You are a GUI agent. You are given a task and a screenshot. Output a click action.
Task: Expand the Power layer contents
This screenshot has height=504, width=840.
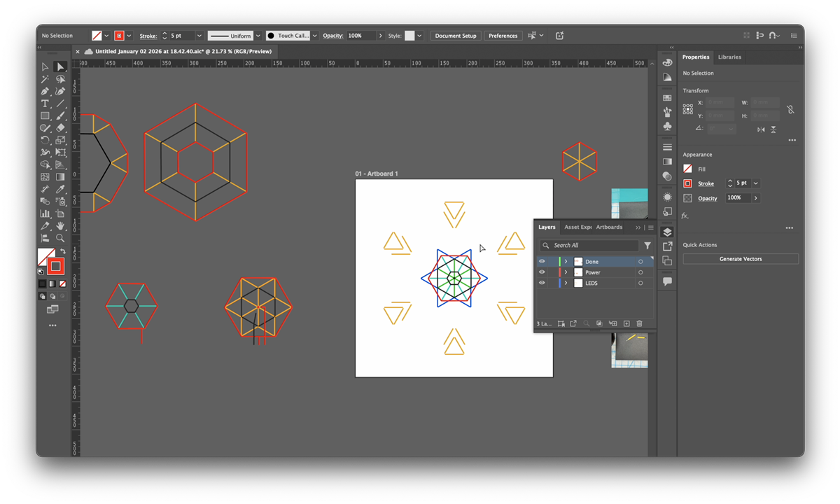pyautogui.click(x=566, y=272)
